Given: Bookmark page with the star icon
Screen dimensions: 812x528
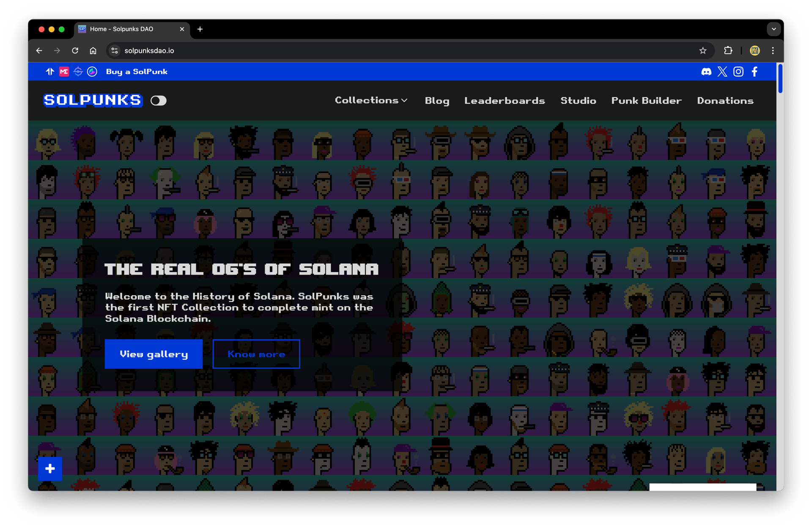Looking at the screenshot, I should click(x=702, y=51).
